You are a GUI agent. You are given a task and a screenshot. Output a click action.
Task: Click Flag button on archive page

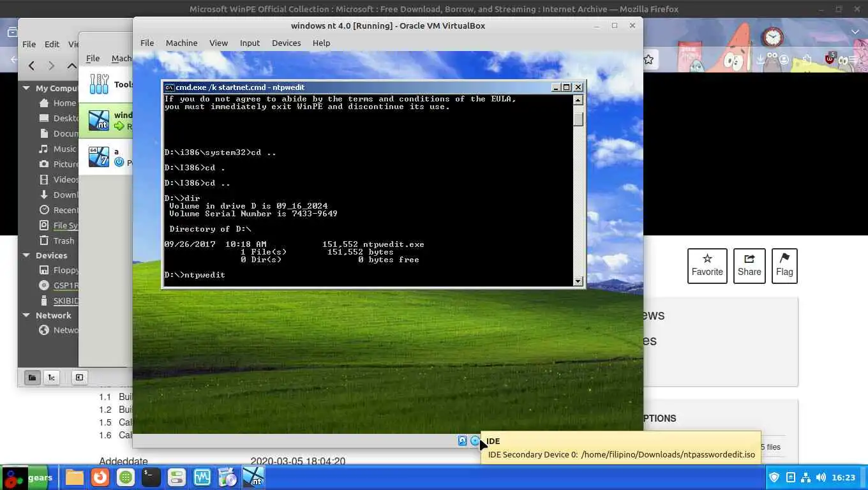tap(784, 265)
